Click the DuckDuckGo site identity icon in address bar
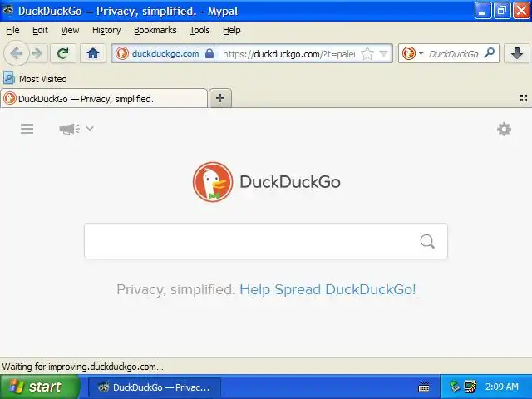Screen dimensions: 532x399 point(122,53)
